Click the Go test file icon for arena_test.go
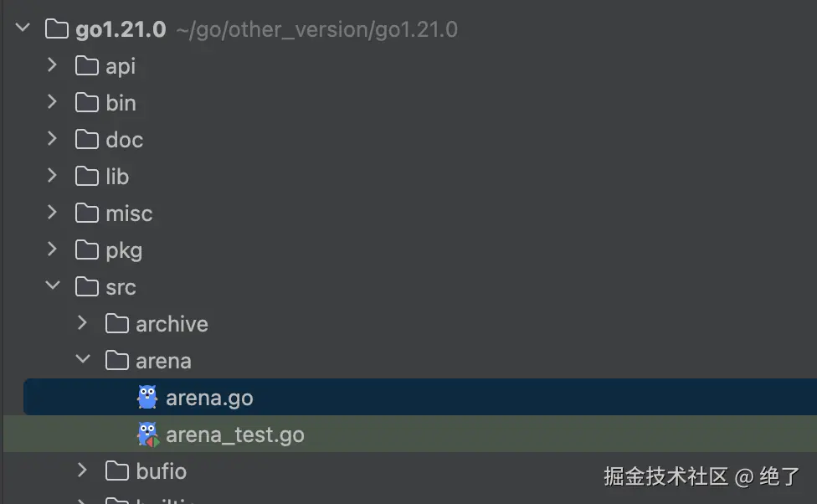 (x=147, y=435)
